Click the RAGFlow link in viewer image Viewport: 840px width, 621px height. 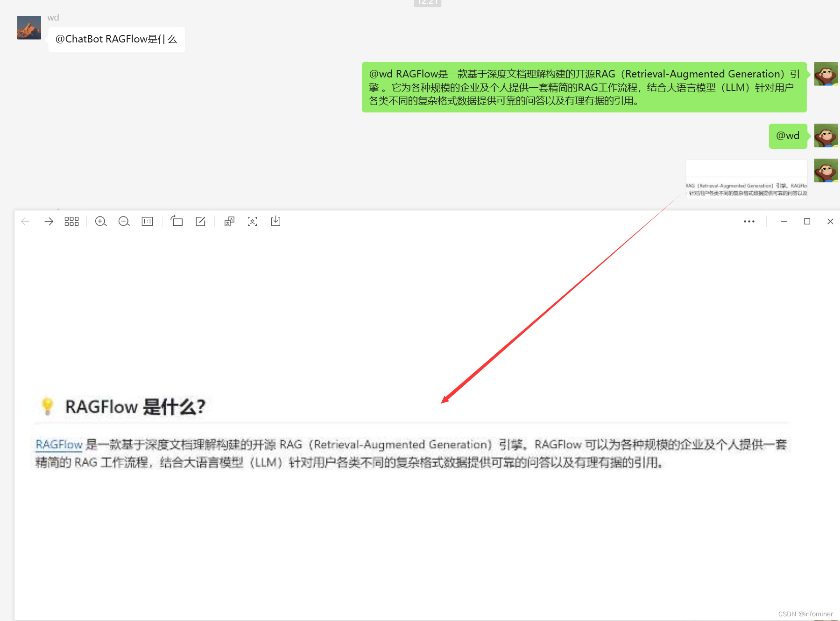coord(59,445)
